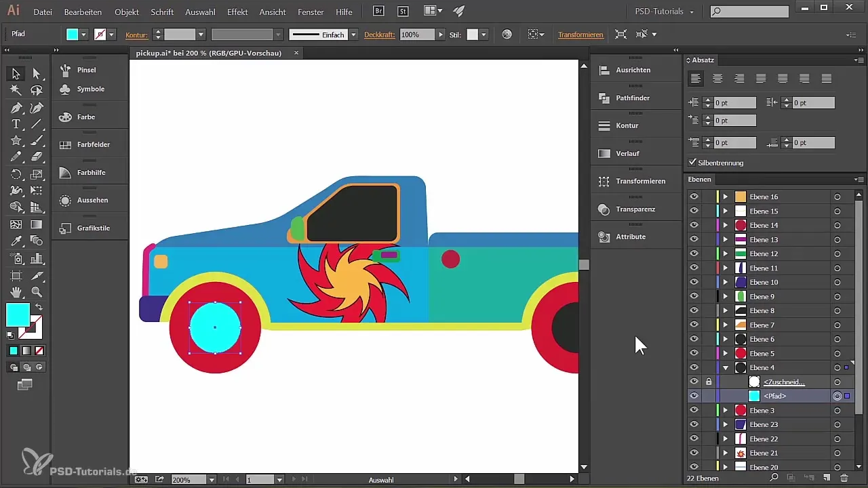Screen dimensions: 868x488
Task: Select the Magic Wand tool
Action: [16, 90]
